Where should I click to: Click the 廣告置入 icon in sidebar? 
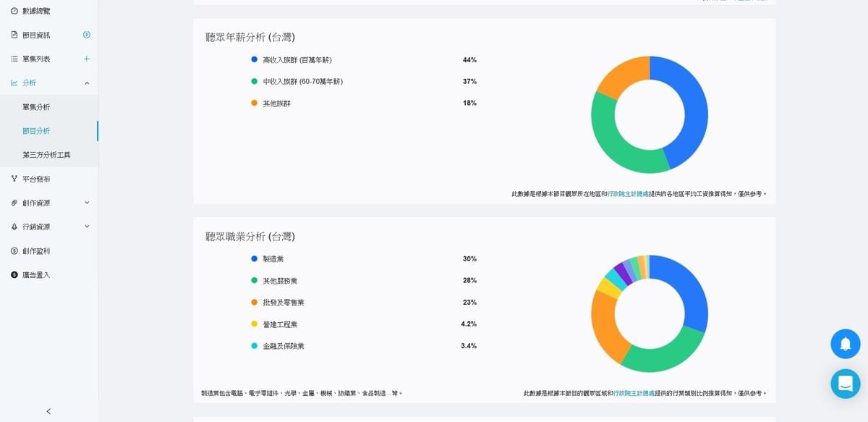[x=14, y=275]
